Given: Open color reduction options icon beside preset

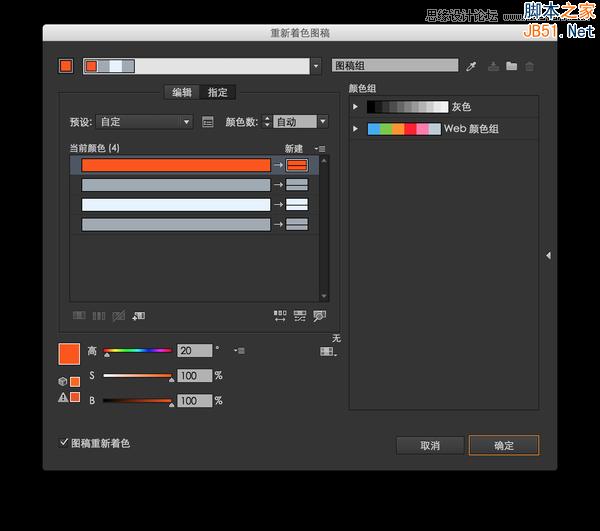Looking at the screenshot, I should pyautogui.click(x=207, y=122).
